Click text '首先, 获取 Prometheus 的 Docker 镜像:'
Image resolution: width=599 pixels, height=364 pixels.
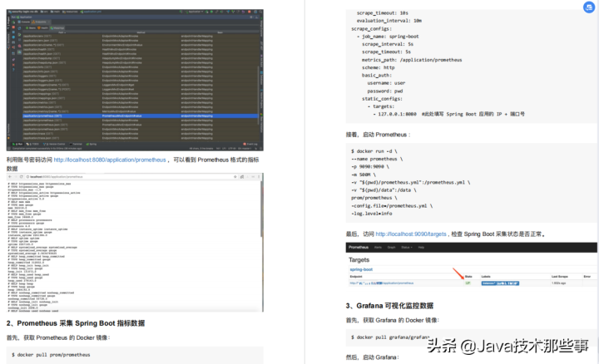point(58,338)
